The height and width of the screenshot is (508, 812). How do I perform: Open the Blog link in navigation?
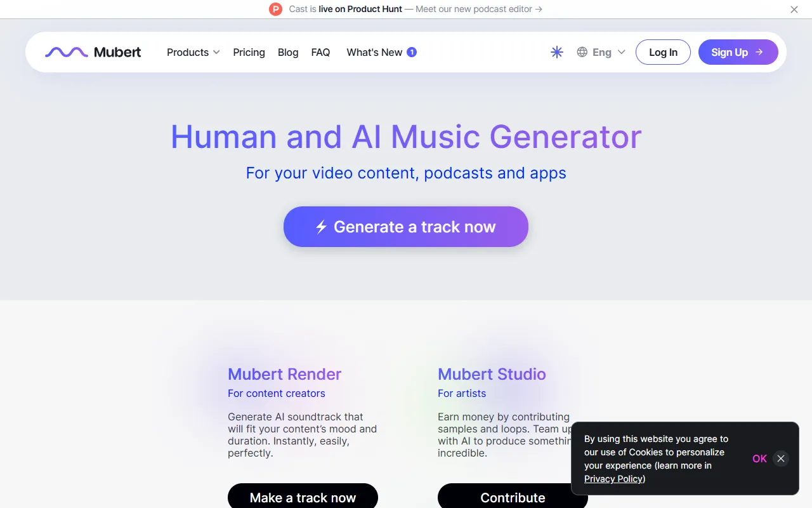pyautogui.click(x=288, y=52)
